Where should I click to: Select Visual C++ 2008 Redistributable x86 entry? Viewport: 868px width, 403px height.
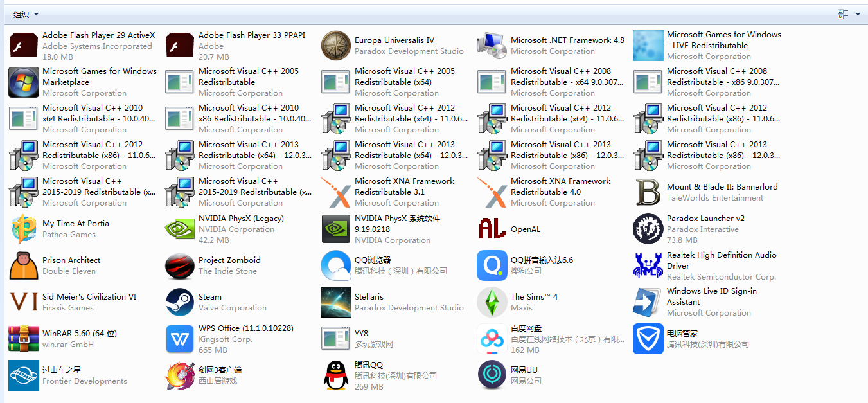coord(707,82)
